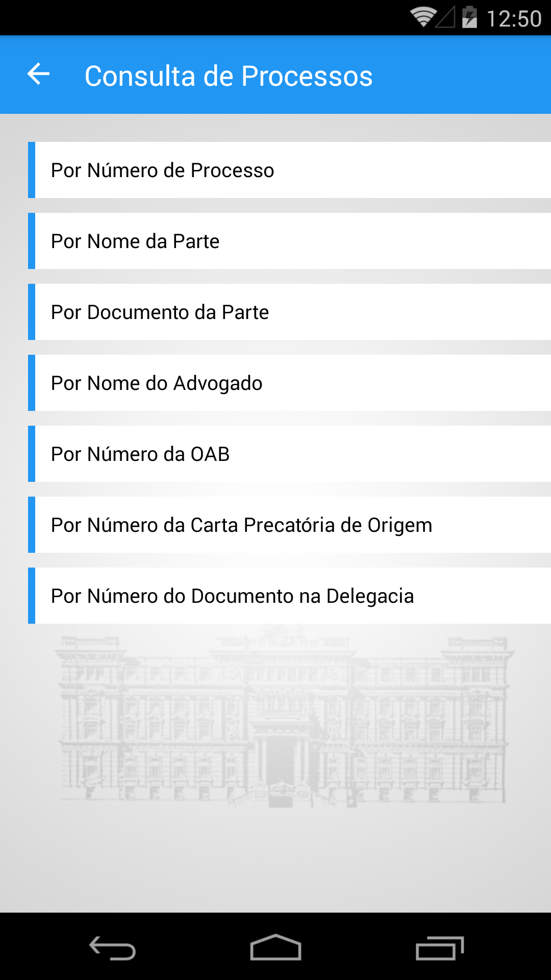This screenshot has height=980, width=551.
Task: Tap the Consulta de Processos title
Action: tap(229, 76)
